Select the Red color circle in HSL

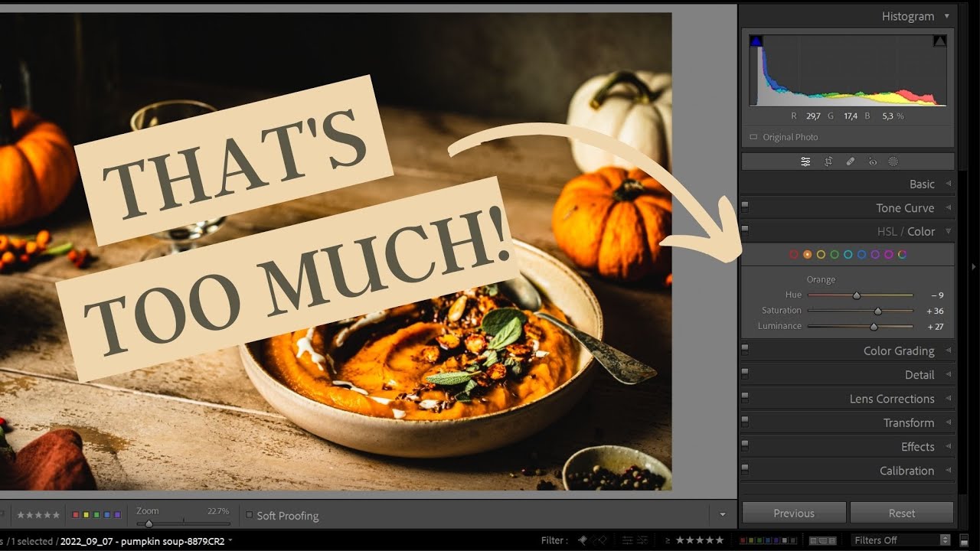pyautogui.click(x=794, y=254)
